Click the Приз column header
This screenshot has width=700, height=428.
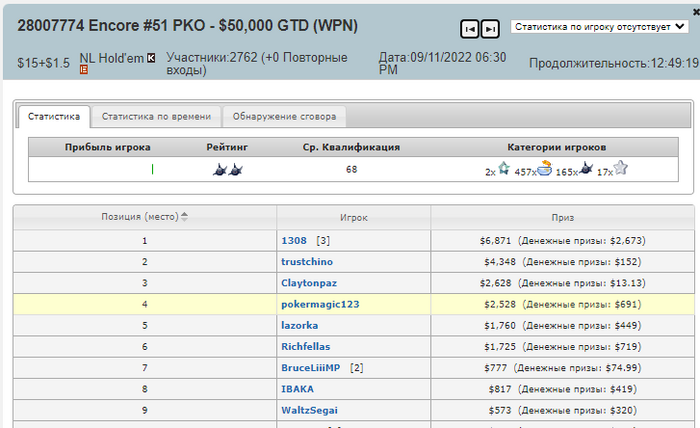(562, 218)
